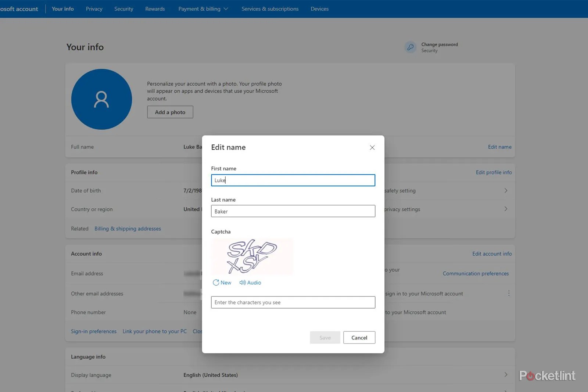Click the Add a photo button
Image resolution: width=588 pixels, height=392 pixels.
pyautogui.click(x=170, y=112)
